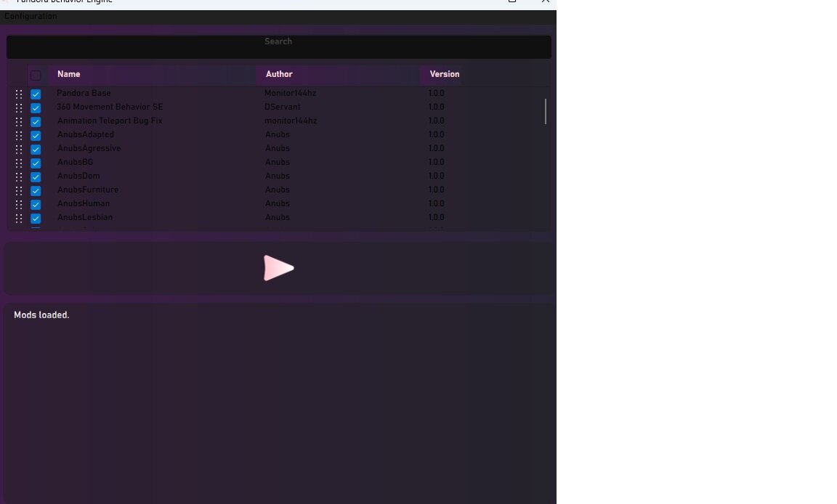Sort mods by Author column header
Screen dimensions: 837x504
[279, 74]
